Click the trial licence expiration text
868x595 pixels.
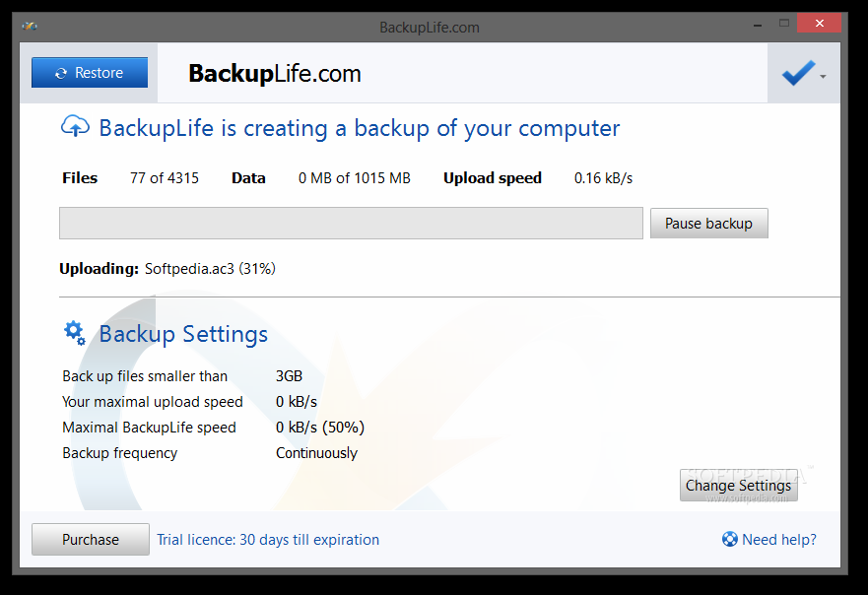[268, 539]
